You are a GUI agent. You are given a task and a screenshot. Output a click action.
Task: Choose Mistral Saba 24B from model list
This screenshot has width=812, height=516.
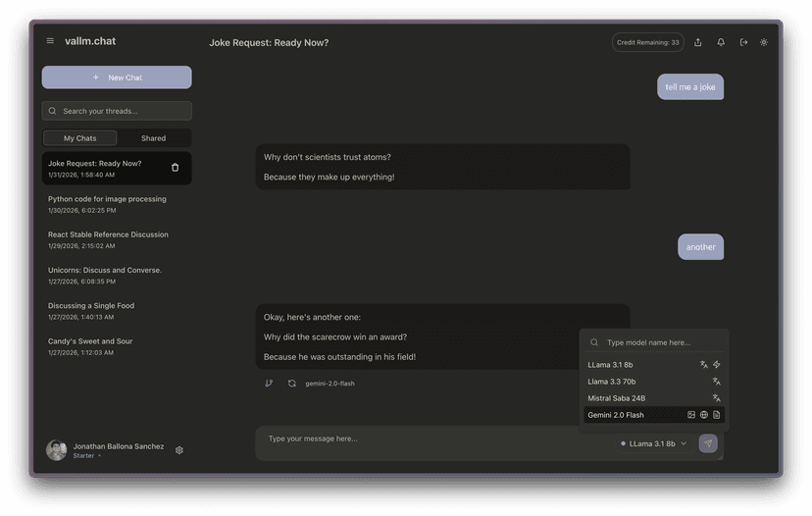616,398
